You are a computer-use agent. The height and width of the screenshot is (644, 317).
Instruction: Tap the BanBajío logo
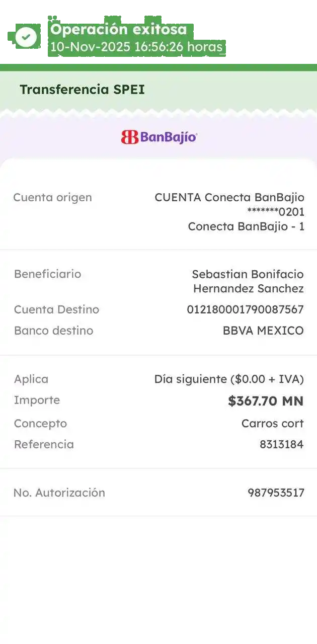(x=159, y=137)
